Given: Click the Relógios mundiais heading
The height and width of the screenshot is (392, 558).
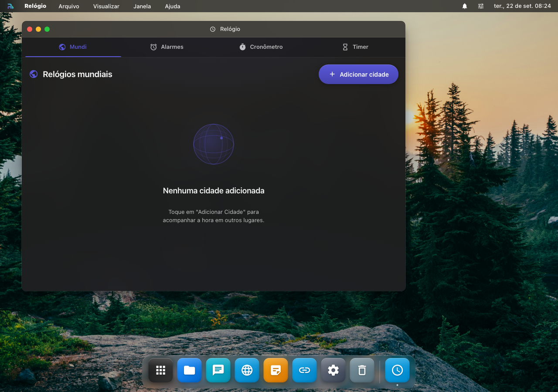Looking at the screenshot, I should point(78,74).
